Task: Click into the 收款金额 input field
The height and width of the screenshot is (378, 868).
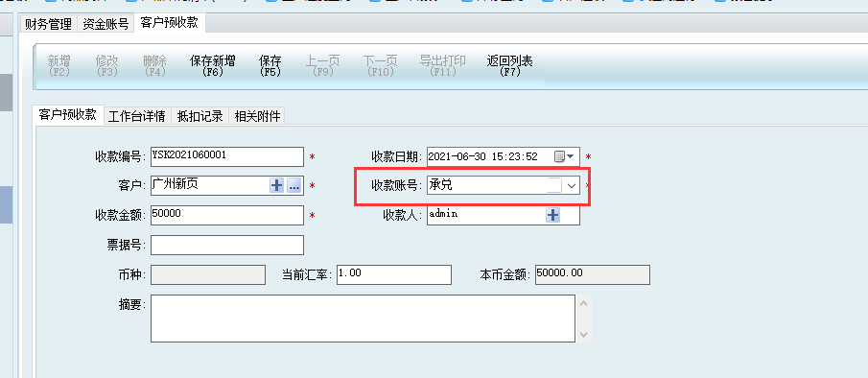Action: click(x=227, y=215)
